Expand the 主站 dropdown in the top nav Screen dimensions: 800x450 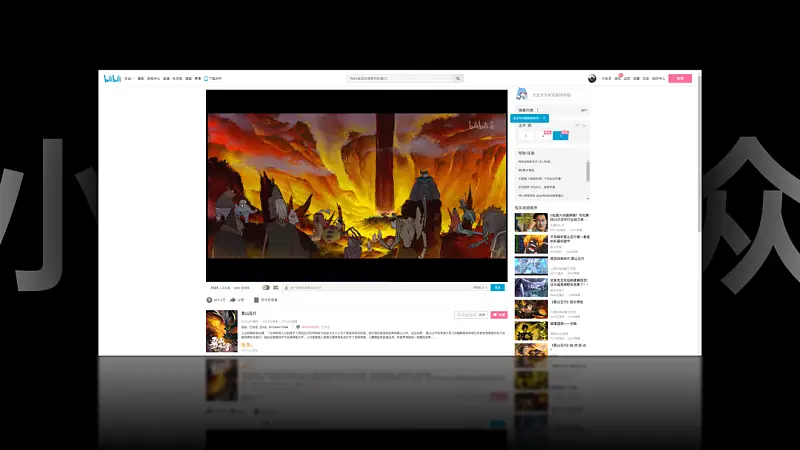pyautogui.click(x=129, y=79)
